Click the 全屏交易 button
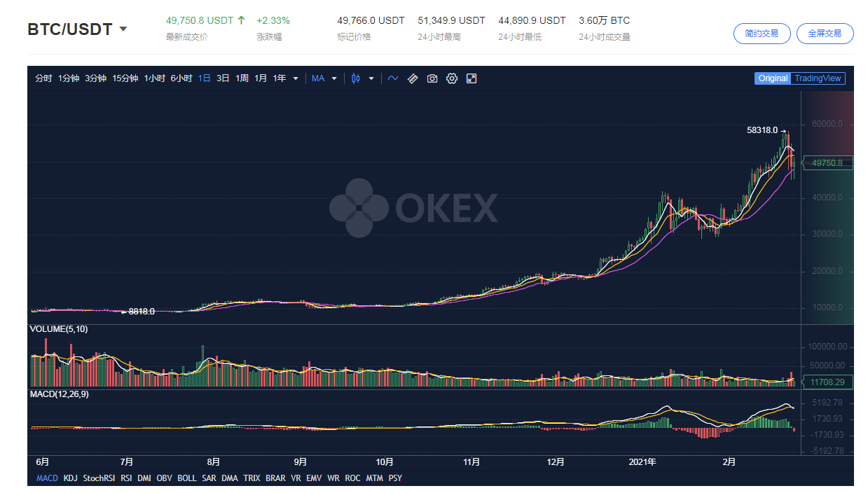868x493 pixels. coord(825,33)
